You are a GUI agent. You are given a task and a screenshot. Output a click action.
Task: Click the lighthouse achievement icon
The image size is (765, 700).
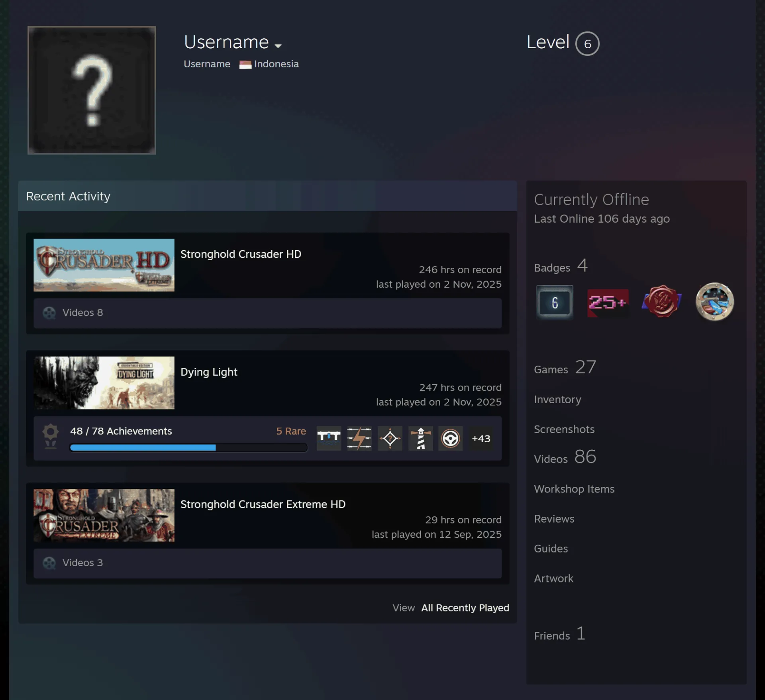tap(420, 438)
